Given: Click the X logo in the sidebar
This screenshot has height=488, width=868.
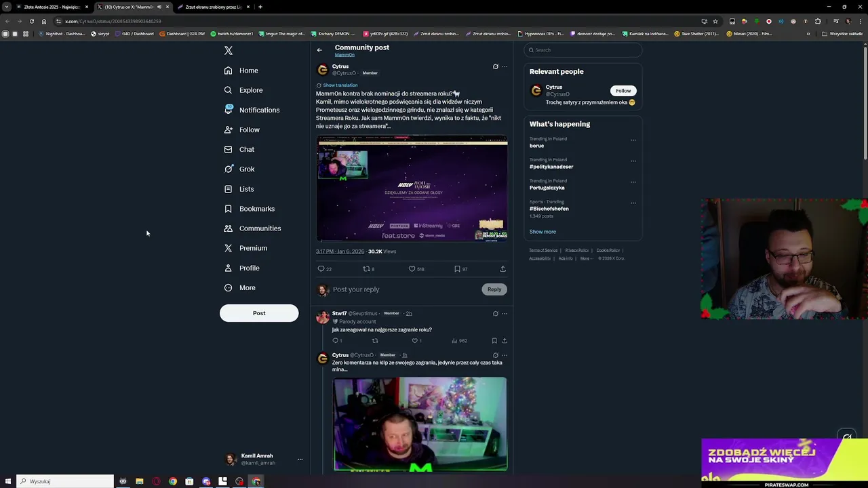Looking at the screenshot, I should 229,51.
